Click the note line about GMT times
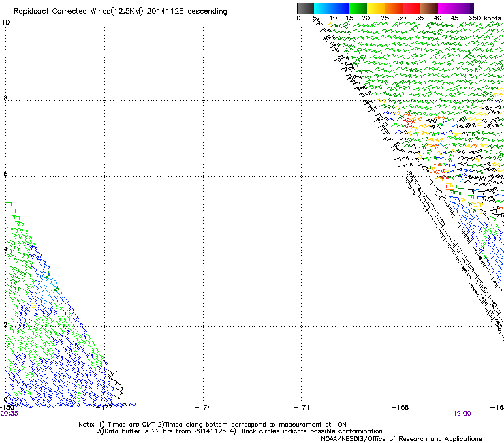 click(x=212, y=425)
